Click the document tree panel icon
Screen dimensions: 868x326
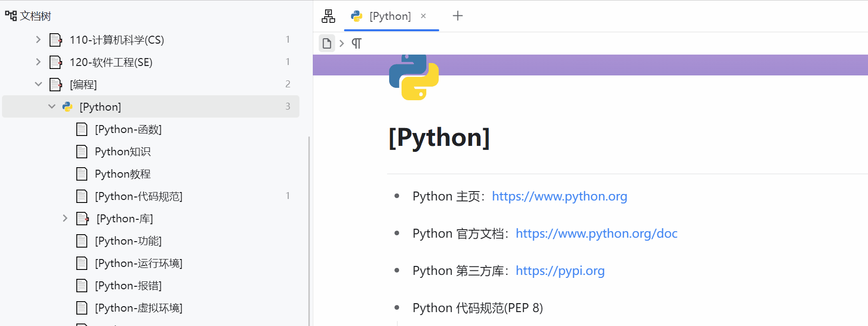tap(10, 16)
